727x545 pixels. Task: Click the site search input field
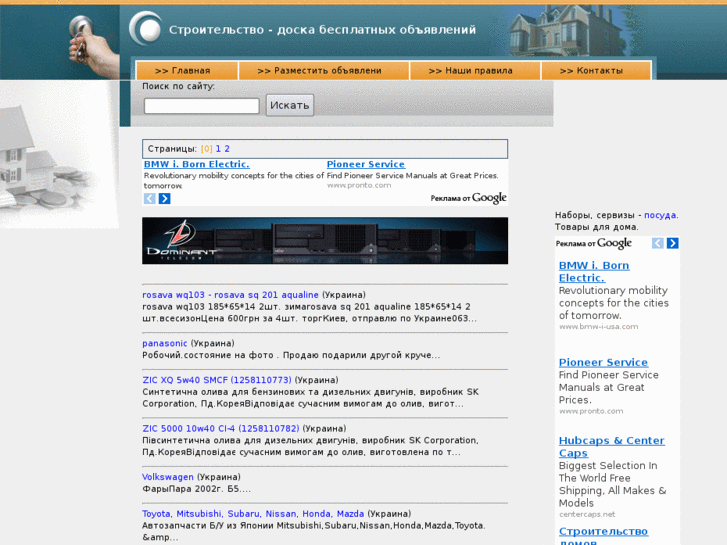point(201,106)
